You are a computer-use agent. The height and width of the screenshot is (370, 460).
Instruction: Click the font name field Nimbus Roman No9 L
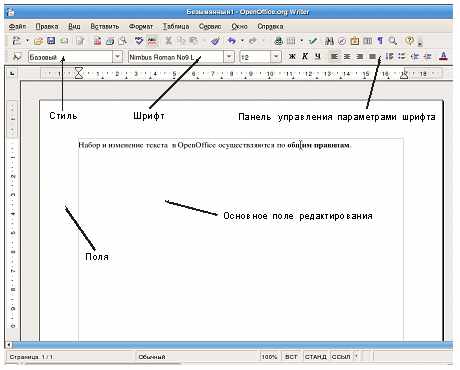(x=176, y=57)
